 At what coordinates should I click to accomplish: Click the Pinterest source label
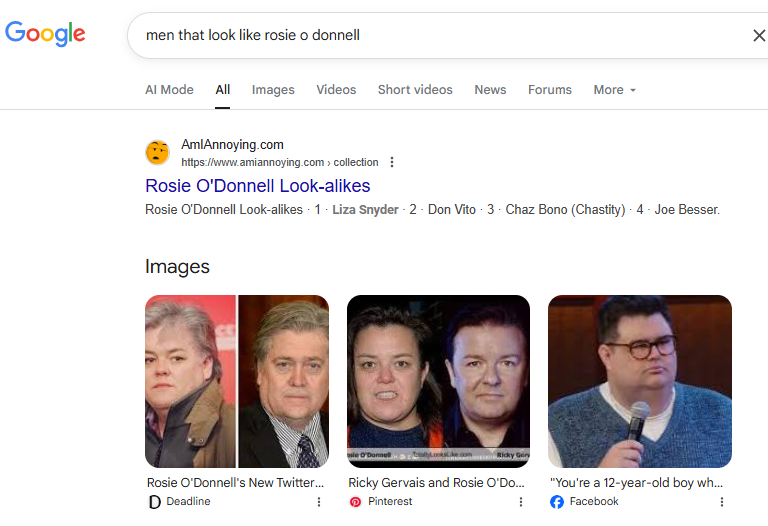pyautogui.click(x=390, y=501)
